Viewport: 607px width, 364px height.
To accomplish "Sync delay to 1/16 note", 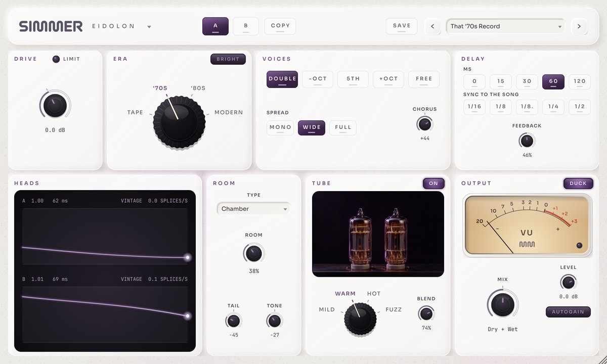I will point(474,107).
